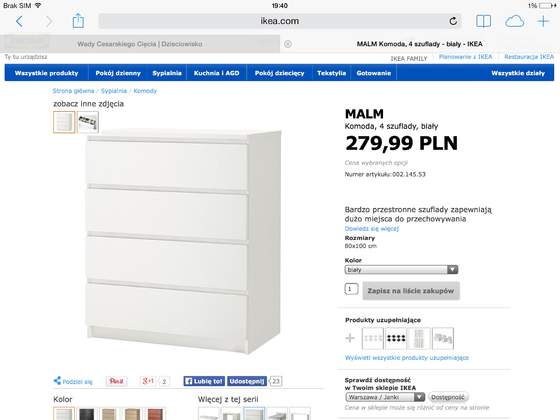Click the quantity input field

point(351,289)
